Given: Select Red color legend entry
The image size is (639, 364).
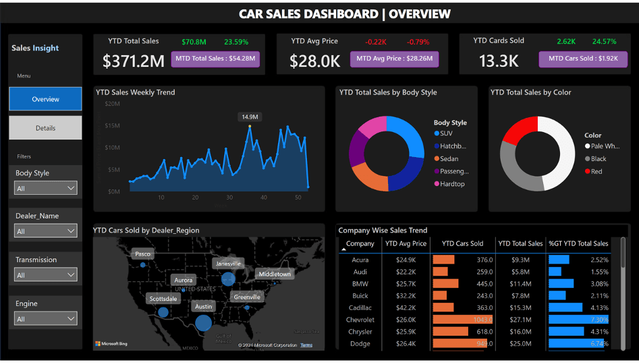Looking at the screenshot, I should 593,171.
